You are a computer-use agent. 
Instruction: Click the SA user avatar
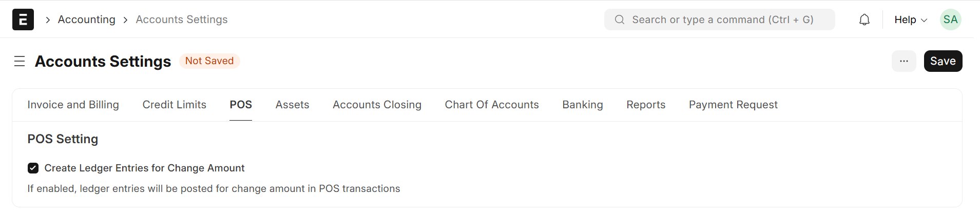(x=950, y=20)
